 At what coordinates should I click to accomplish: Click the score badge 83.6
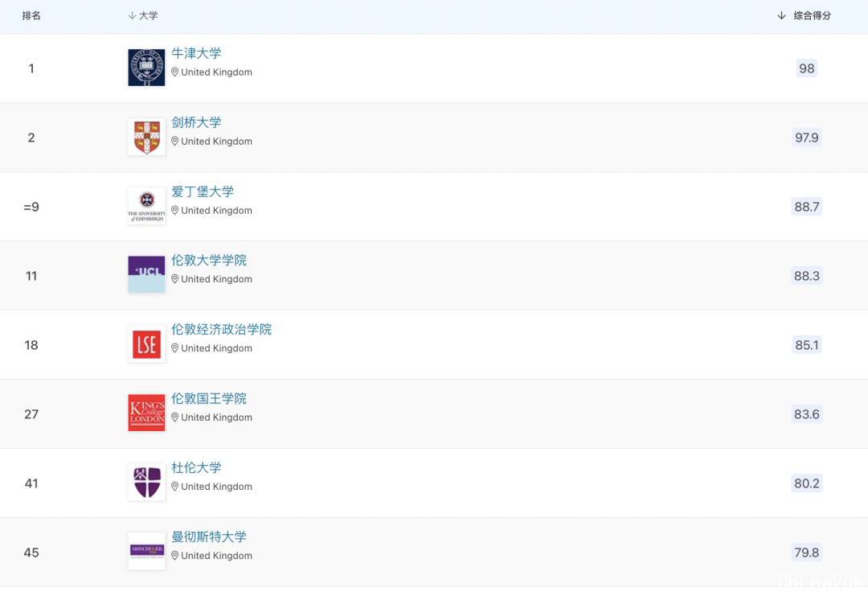coord(807,414)
